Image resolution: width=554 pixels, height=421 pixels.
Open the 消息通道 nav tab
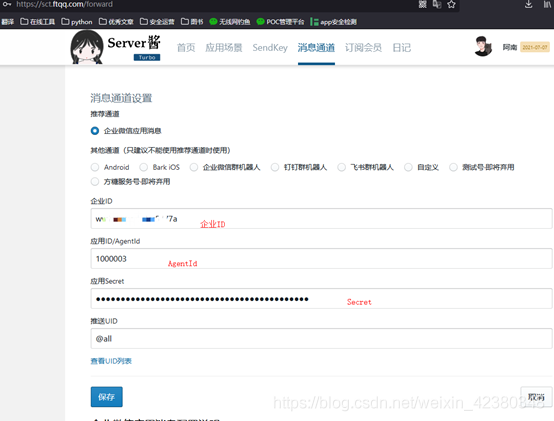(x=316, y=48)
